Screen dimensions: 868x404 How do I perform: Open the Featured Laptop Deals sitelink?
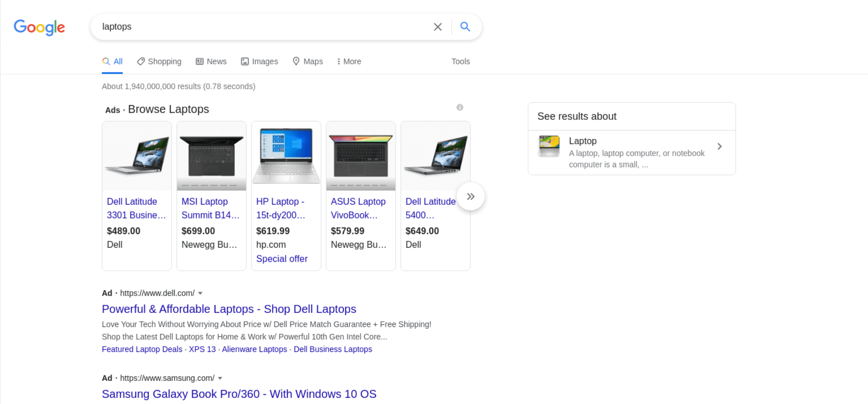pyautogui.click(x=142, y=349)
